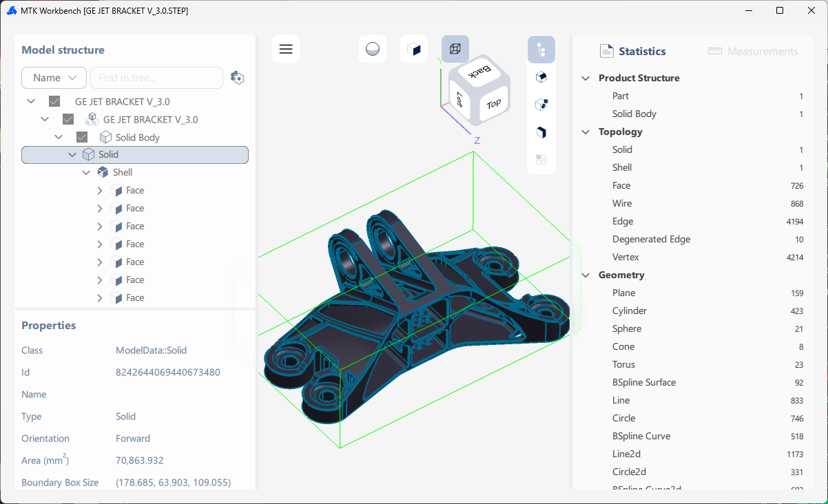Viewport: 828px width, 504px height.
Task: Click the Top face of view cube
Action: pos(493,104)
